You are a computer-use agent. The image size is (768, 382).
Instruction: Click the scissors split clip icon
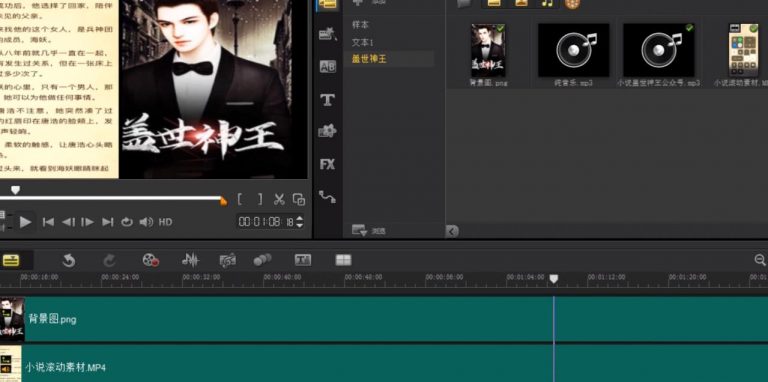coord(279,199)
